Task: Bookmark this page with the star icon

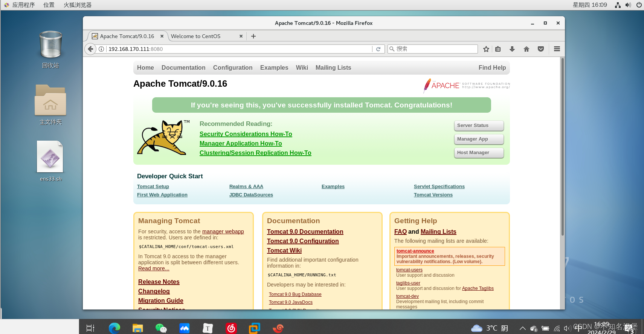Action: click(x=486, y=49)
